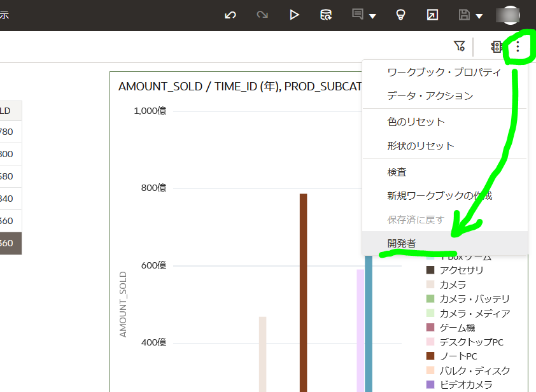Click the redo icon in the toolbar
This screenshot has height=392, width=536.
[x=262, y=15]
